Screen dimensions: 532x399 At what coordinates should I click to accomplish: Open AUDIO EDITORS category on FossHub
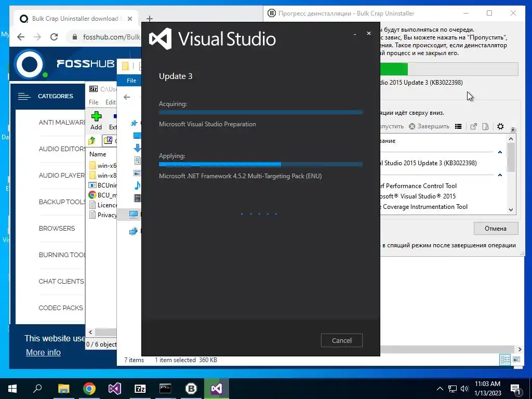click(62, 149)
